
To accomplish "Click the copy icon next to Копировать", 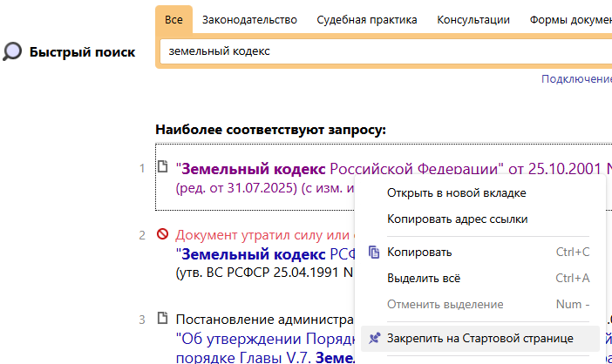I will click(374, 253).
